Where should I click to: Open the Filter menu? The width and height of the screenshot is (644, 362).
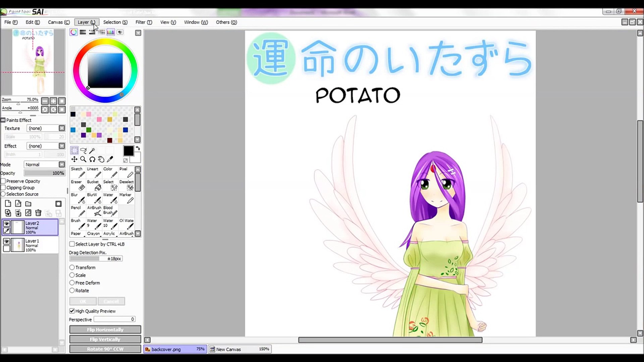(144, 22)
